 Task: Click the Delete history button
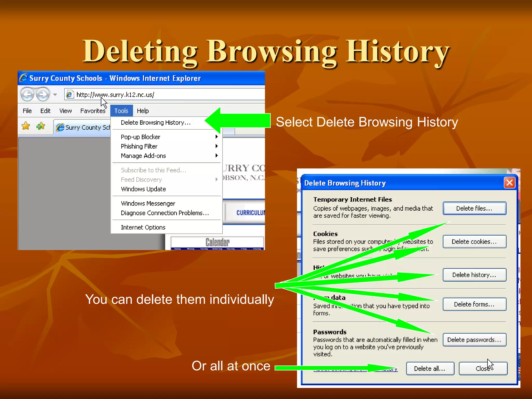pos(474,275)
